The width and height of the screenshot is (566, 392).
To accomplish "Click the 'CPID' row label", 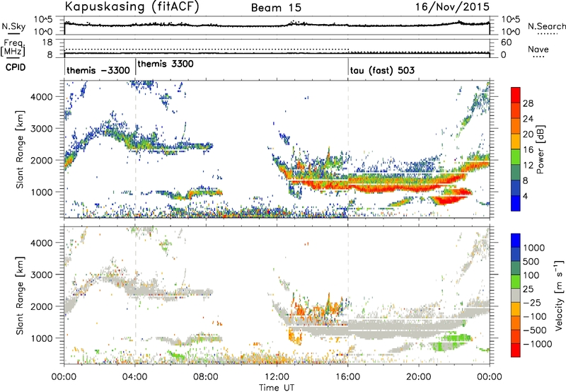I will coord(16,67).
